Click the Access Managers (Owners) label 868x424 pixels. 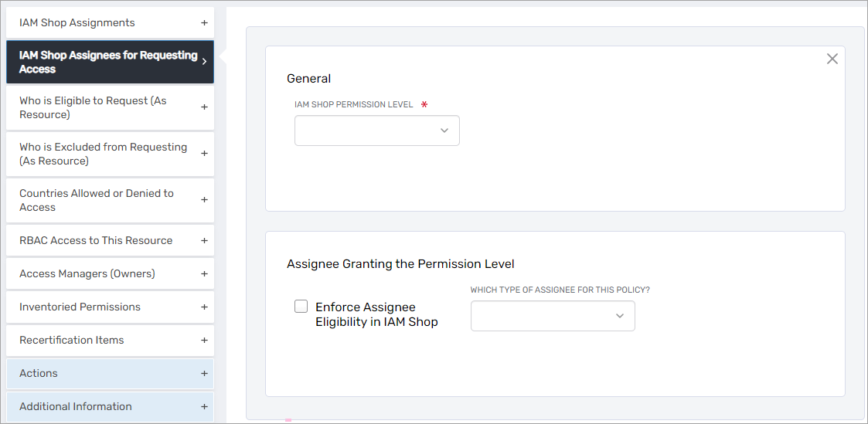[87, 273]
